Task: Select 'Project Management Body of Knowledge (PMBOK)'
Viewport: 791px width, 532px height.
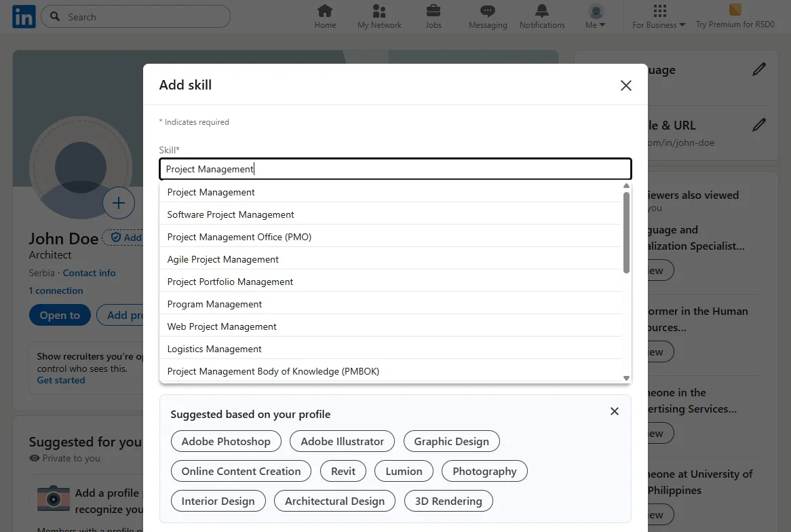Action: click(391, 371)
